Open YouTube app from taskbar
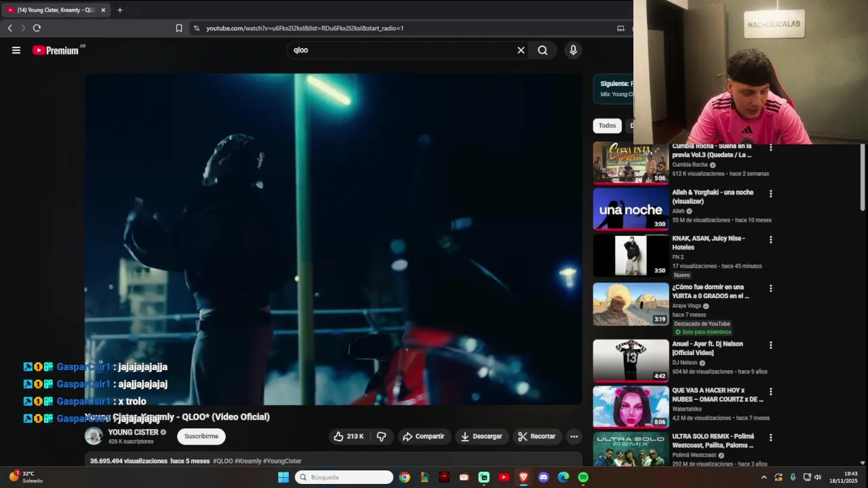Viewport: 868px width, 488px height. pos(504,477)
